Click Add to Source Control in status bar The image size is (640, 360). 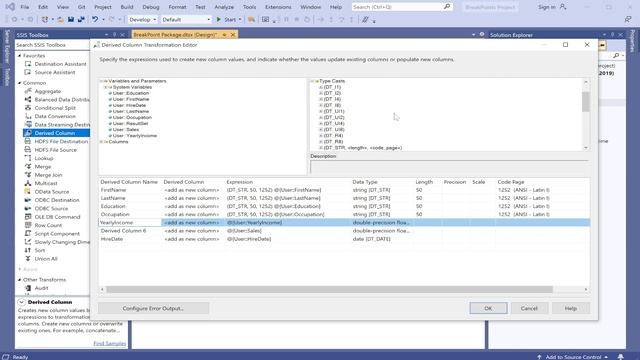573,357
